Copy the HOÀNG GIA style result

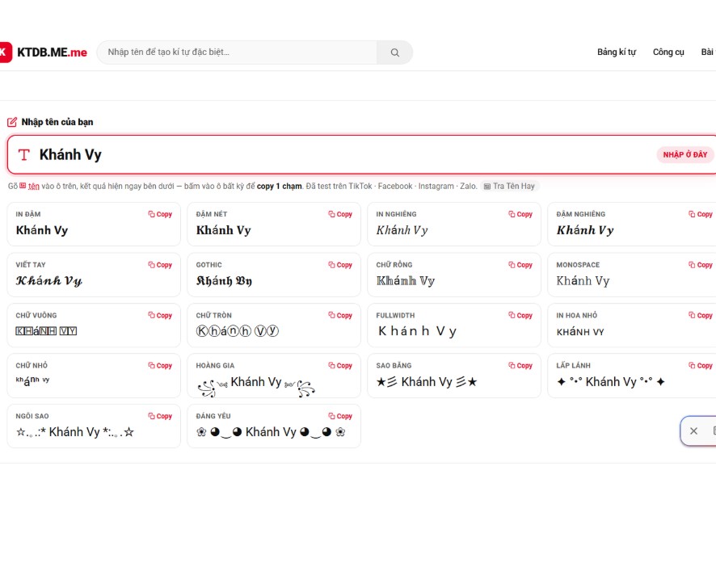point(341,366)
